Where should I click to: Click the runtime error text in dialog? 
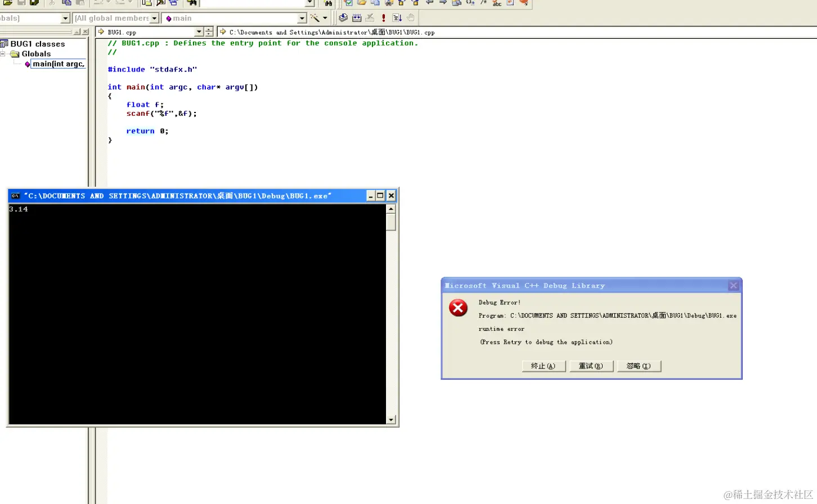click(x=501, y=329)
